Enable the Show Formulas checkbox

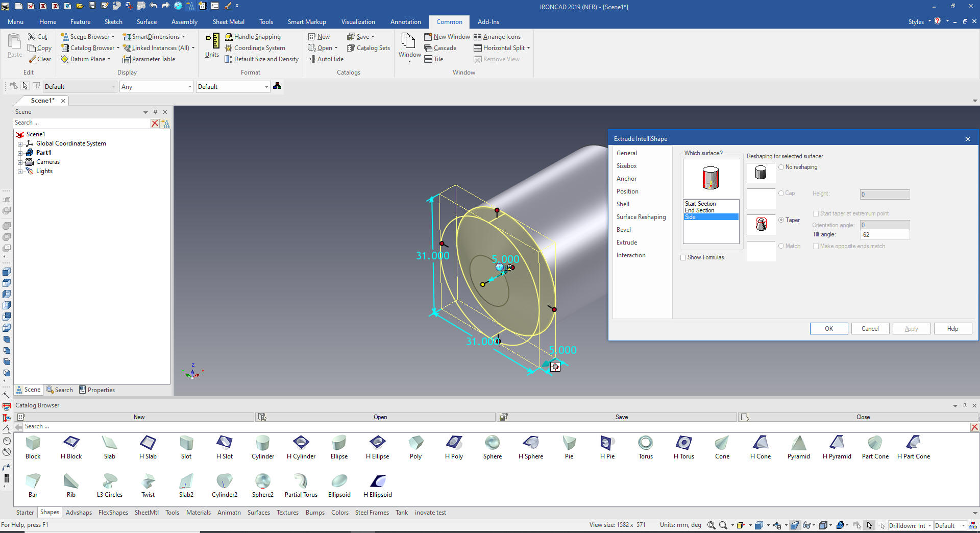coord(683,258)
